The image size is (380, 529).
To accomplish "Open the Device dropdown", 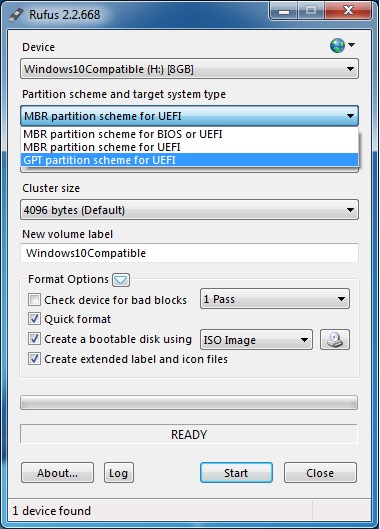I will (x=189, y=69).
